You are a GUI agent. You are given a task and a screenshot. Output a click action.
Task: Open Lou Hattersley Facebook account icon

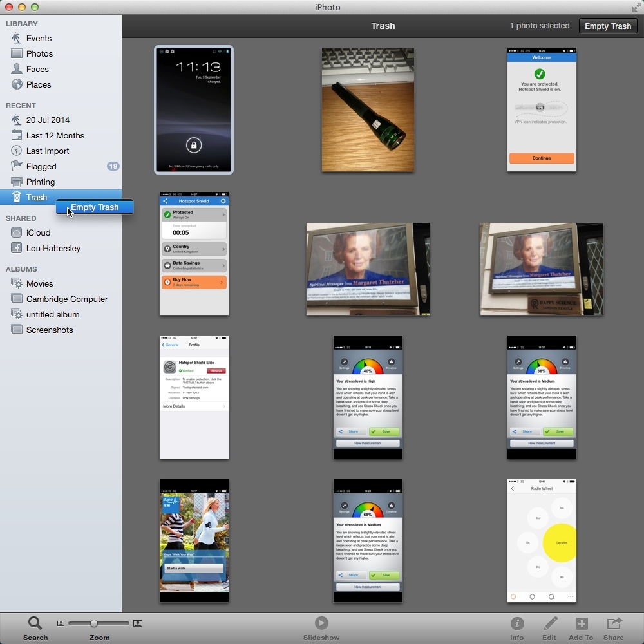click(17, 248)
